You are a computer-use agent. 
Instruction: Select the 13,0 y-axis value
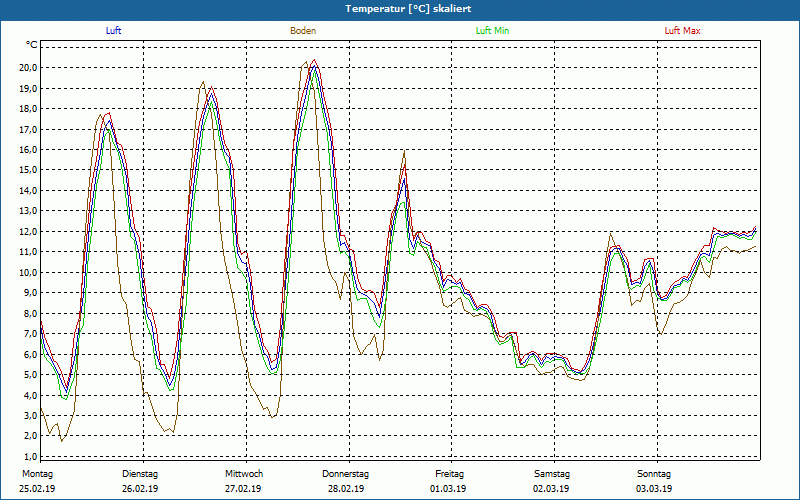pos(29,211)
